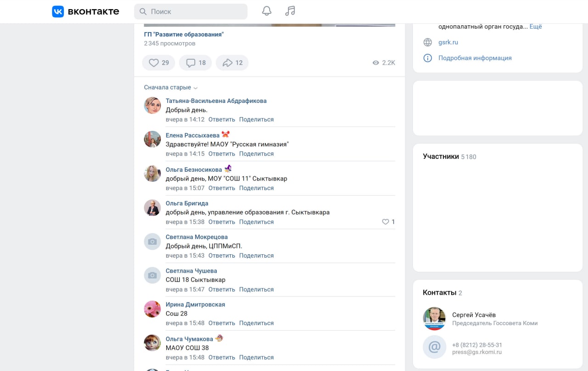Reply to Татьяна-Васильевна Абдрафикова's comment

[222, 119]
